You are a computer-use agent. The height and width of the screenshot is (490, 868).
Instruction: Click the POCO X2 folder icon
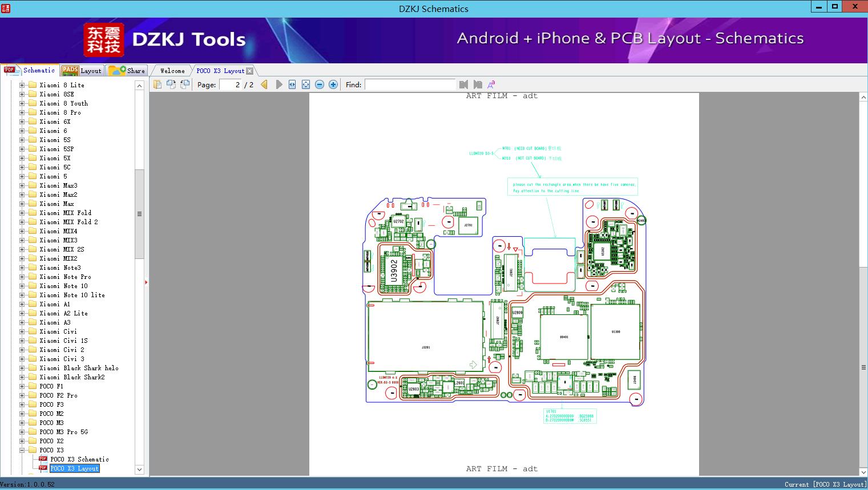coord(33,441)
